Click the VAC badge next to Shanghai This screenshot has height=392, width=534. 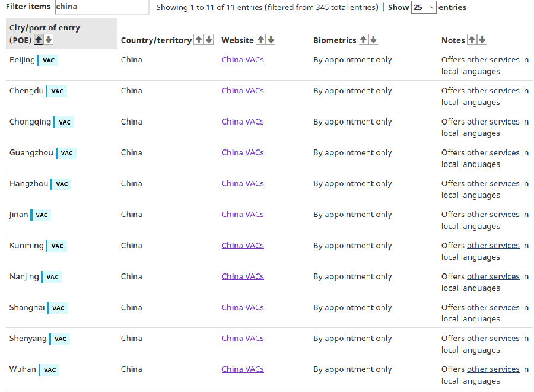(x=58, y=308)
